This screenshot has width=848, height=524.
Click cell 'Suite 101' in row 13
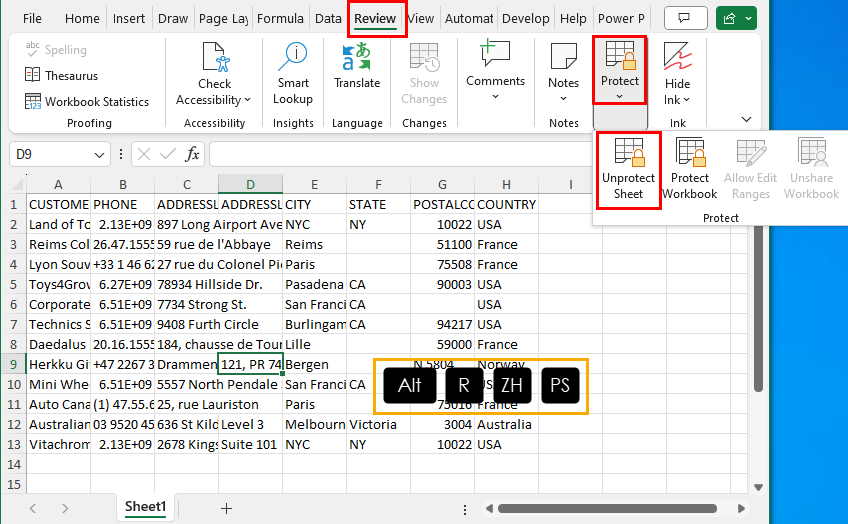coord(250,445)
